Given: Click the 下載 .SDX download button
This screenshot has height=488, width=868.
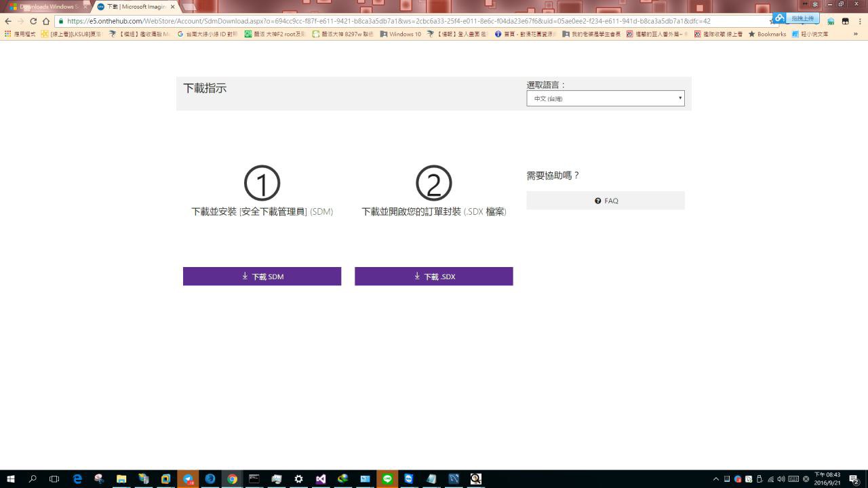Looking at the screenshot, I should 433,277.
